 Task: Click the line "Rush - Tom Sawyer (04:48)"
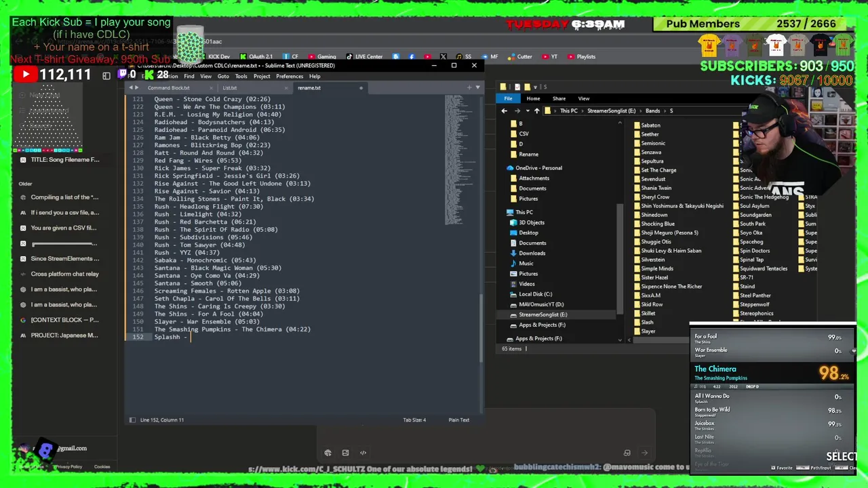[x=199, y=245]
